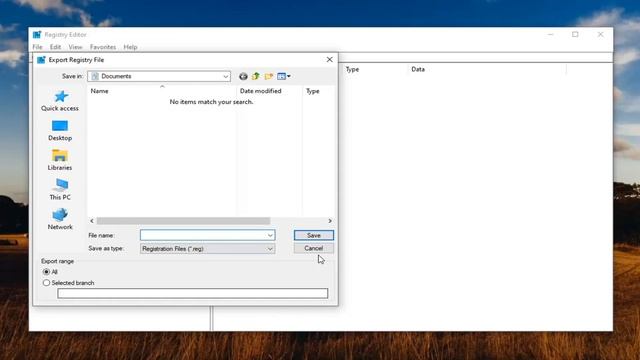Image resolution: width=640 pixels, height=360 pixels.
Task: Open Network location in places bar
Action: tap(60, 220)
